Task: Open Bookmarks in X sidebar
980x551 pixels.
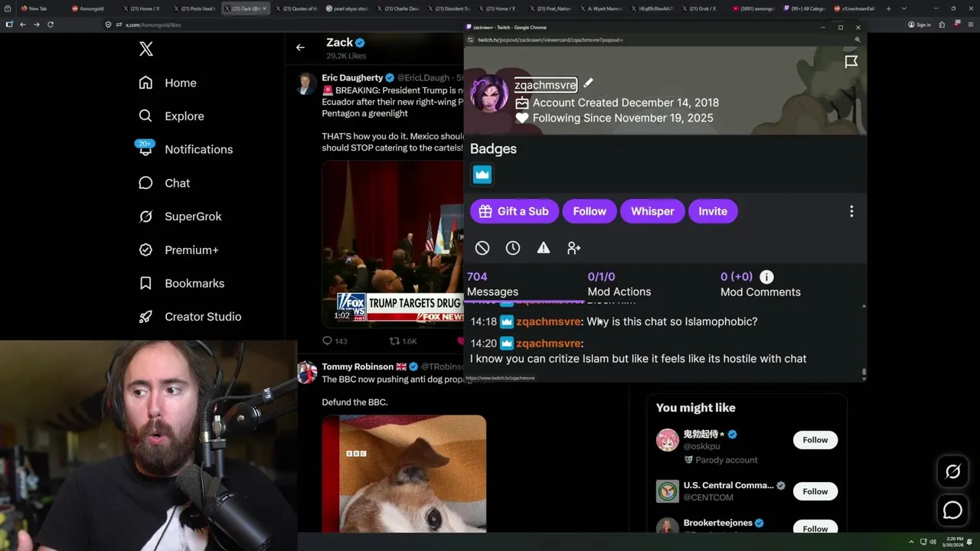Action: coord(181,283)
